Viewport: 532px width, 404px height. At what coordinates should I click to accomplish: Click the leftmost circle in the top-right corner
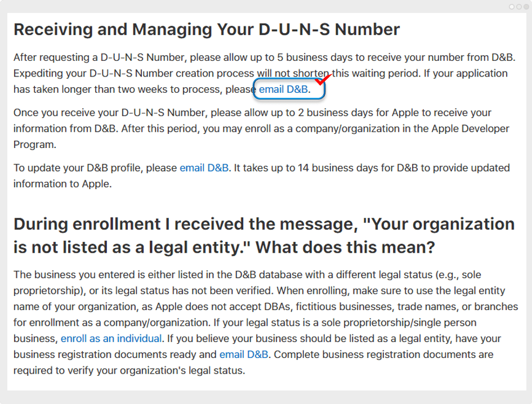[512, 6]
